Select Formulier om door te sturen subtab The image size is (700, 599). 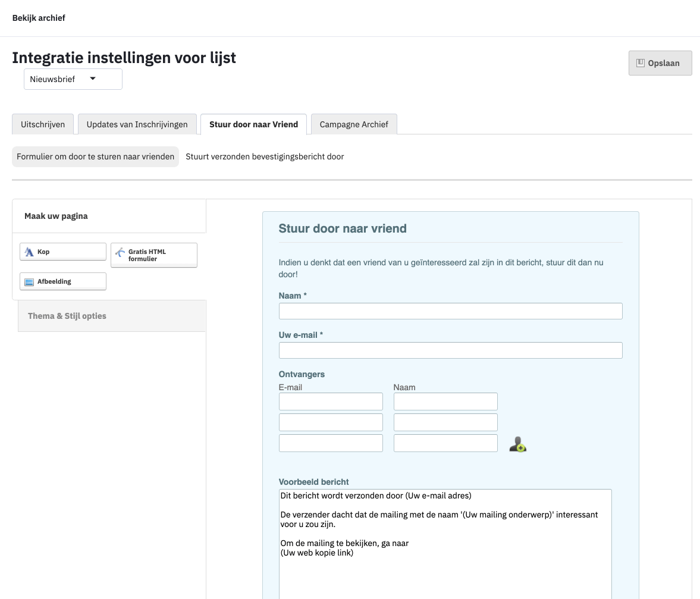click(x=96, y=156)
